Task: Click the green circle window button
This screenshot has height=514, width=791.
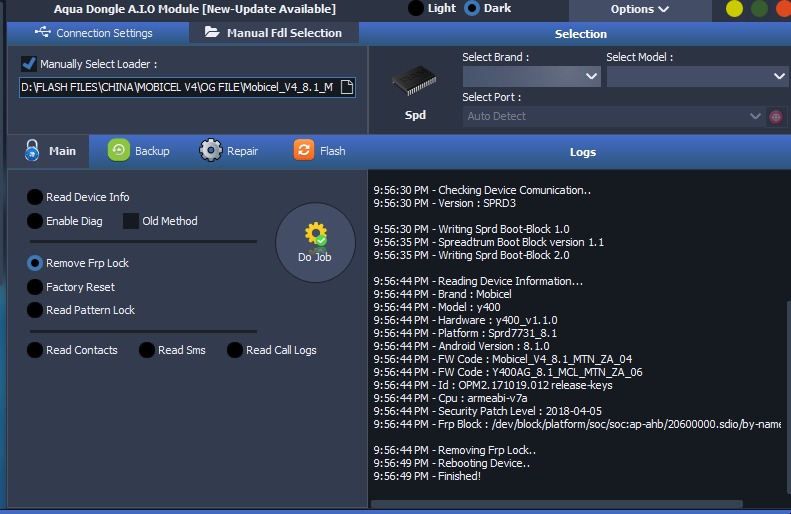Action: point(759,9)
